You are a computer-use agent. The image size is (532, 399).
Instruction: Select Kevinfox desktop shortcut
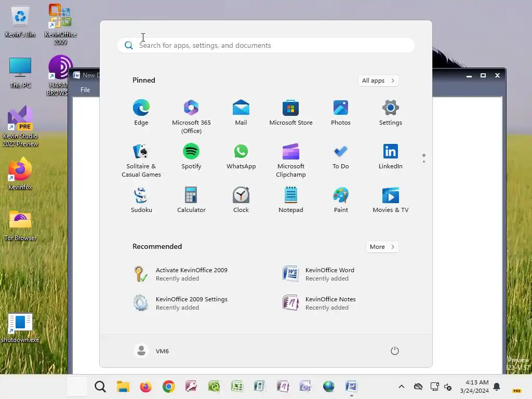point(20,174)
